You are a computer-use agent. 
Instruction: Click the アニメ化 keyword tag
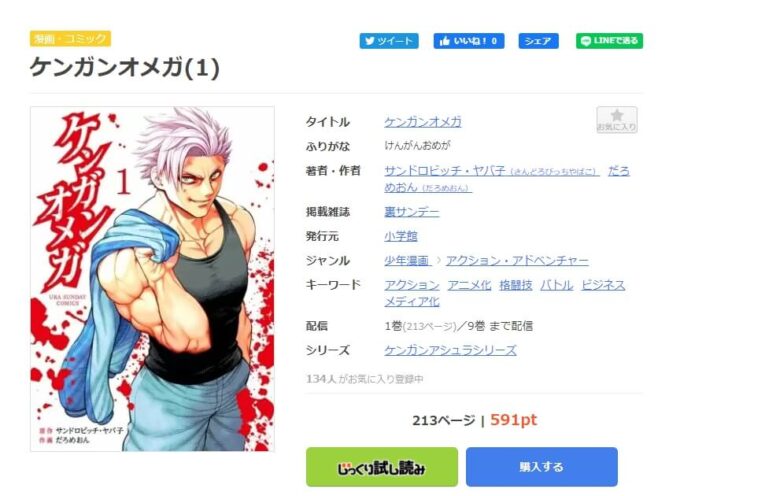[469, 285]
